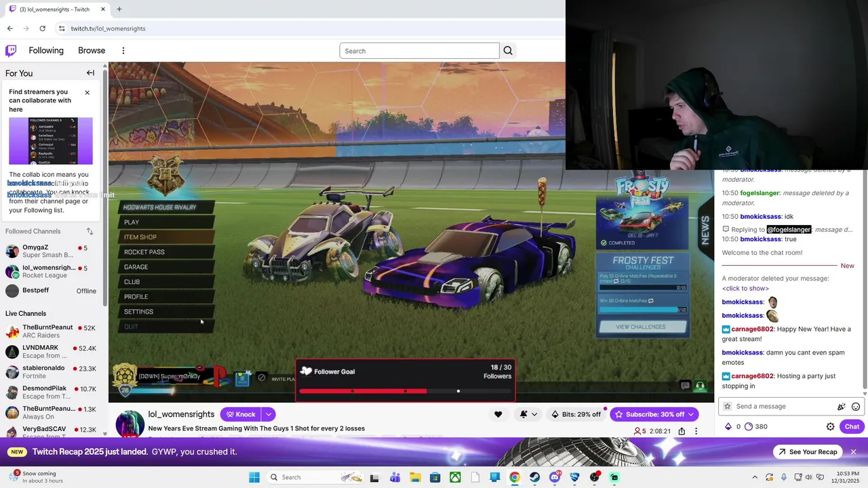This screenshot has width=868, height=488.
Task: Open the Browse tab
Action: click(x=92, y=51)
